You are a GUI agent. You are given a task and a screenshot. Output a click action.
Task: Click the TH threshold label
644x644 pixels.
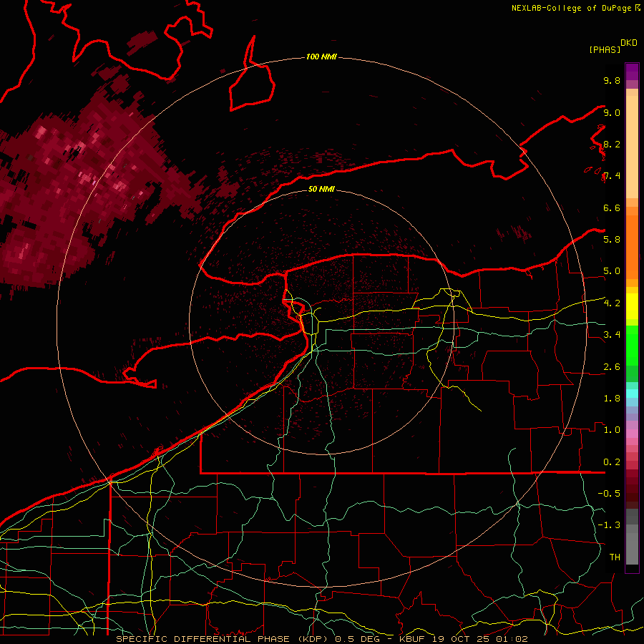pos(615,557)
